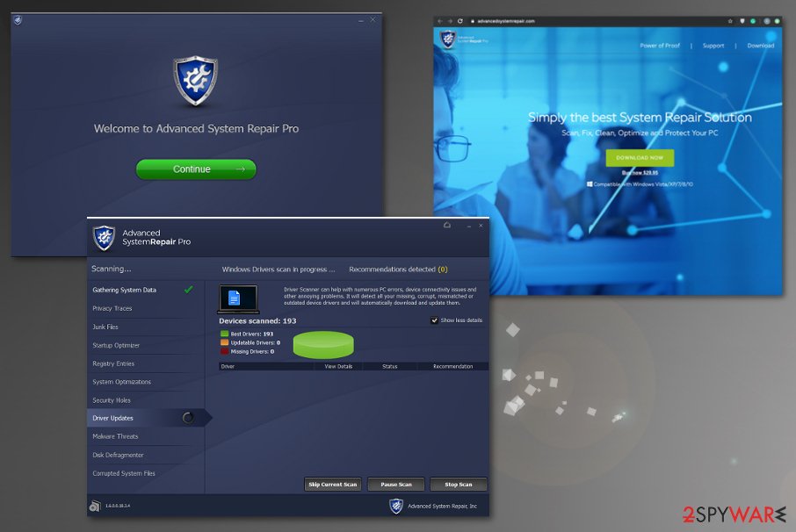
Task: Close the welcome window
Action: (373, 20)
